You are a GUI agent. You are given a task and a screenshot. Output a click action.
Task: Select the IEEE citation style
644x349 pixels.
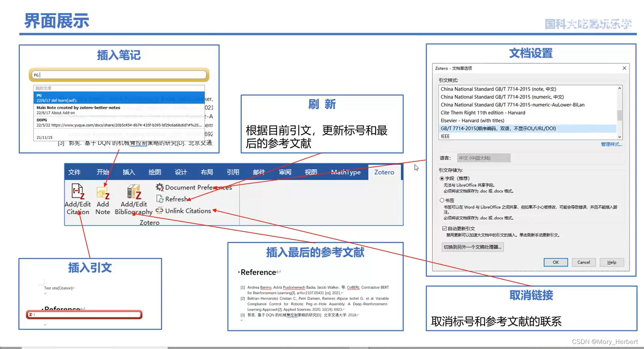tap(528, 136)
